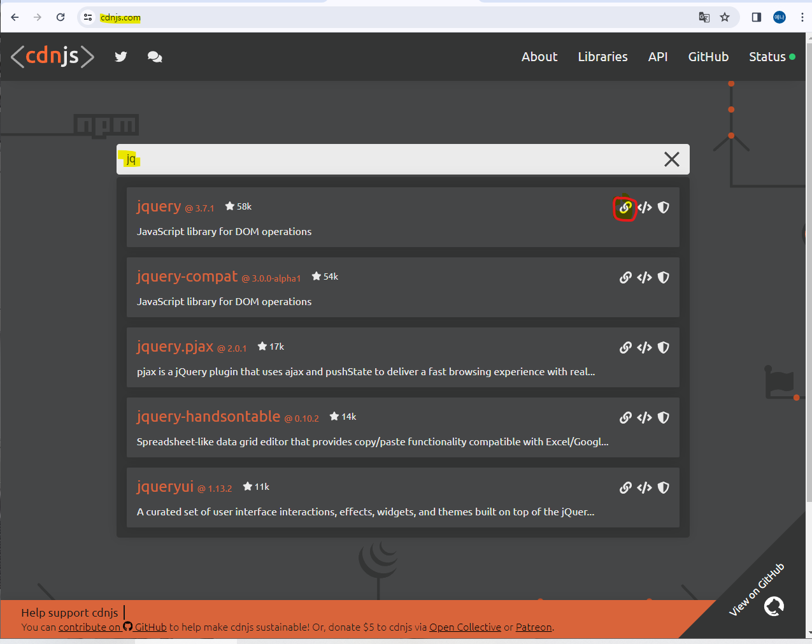Copy the SRI shield icon for jquery-compat
The width and height of the screenshot is (812, 644).
pyautogui.click(x=664, y=278)
